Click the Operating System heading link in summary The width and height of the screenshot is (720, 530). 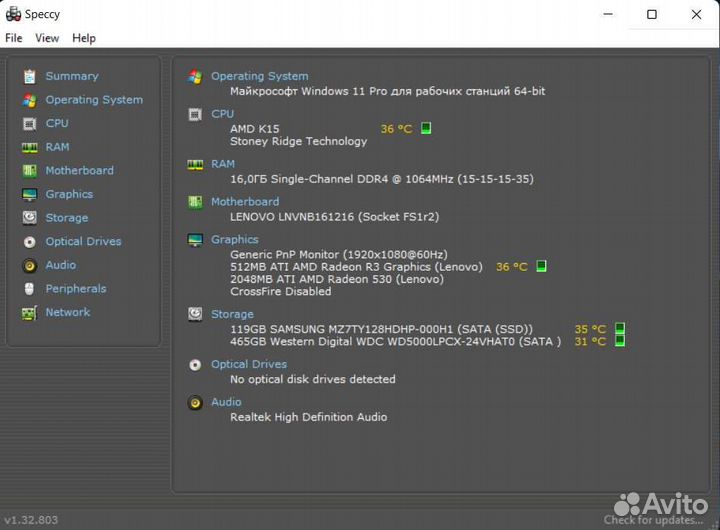(259, 76)
